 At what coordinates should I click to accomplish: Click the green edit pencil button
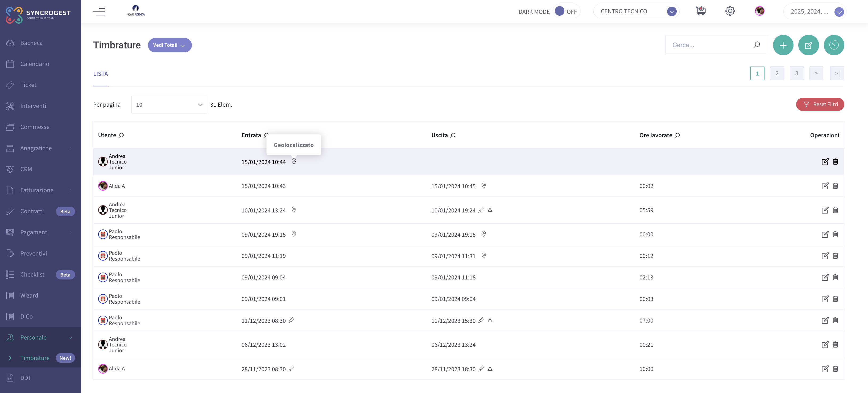point(808,45)
